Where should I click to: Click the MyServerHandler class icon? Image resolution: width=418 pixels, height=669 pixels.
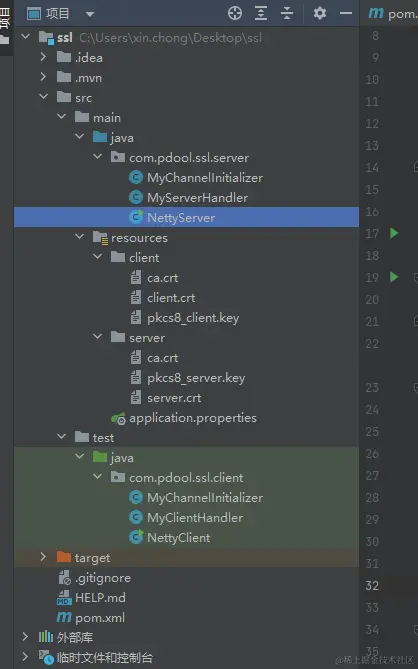(x=136, y=197)
